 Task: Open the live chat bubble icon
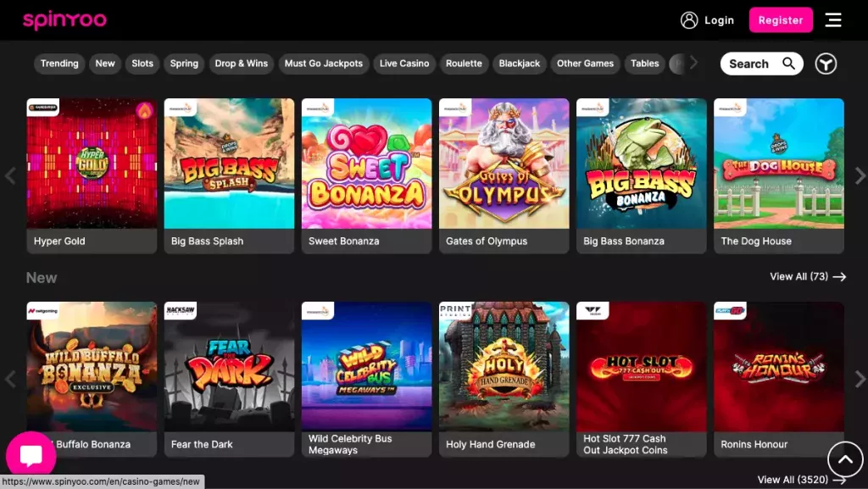[x=31, y=456]
